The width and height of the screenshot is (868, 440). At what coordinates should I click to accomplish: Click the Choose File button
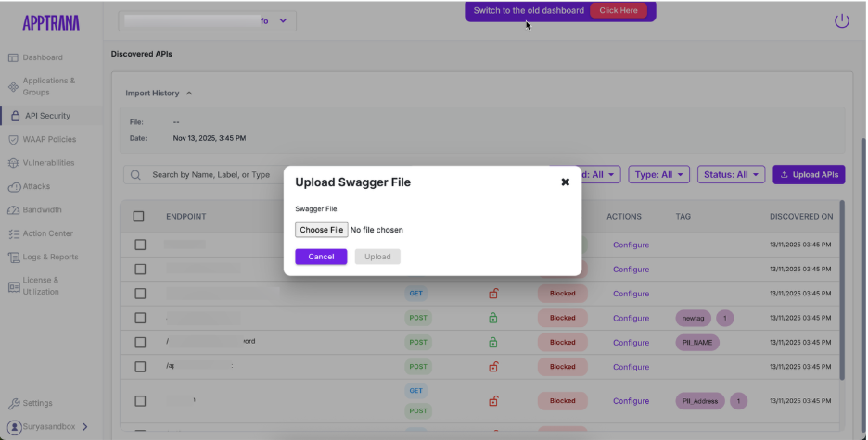321,230
